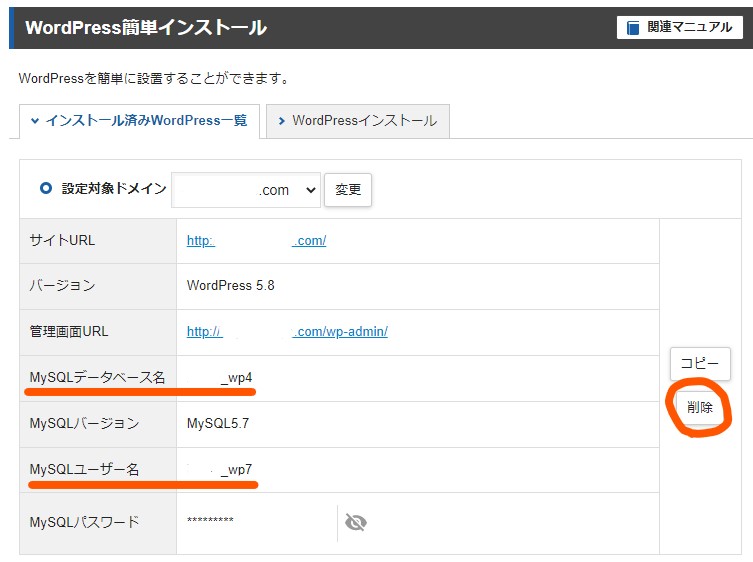Open the 設定対象ドメイン dropdown
The height and width of the screenshot is (562, 753).
pyautogui.click(x=246, y=190)
